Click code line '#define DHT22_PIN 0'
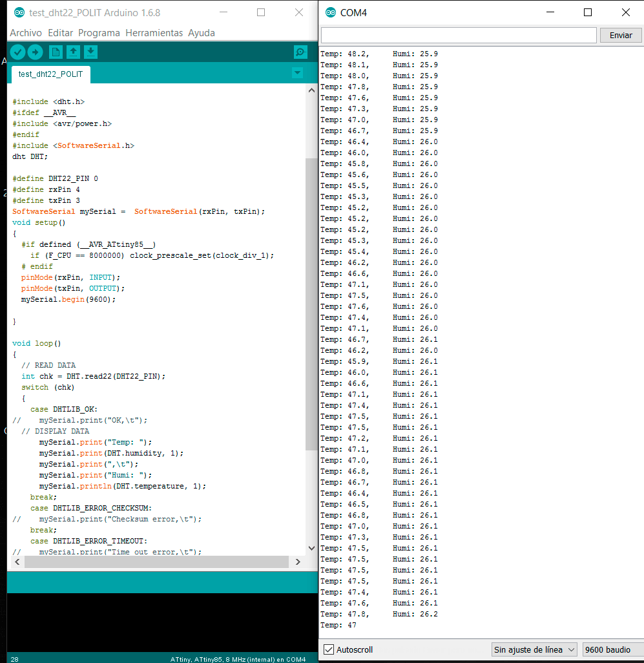Screen dimensions: 644x663 pos(55,178)
